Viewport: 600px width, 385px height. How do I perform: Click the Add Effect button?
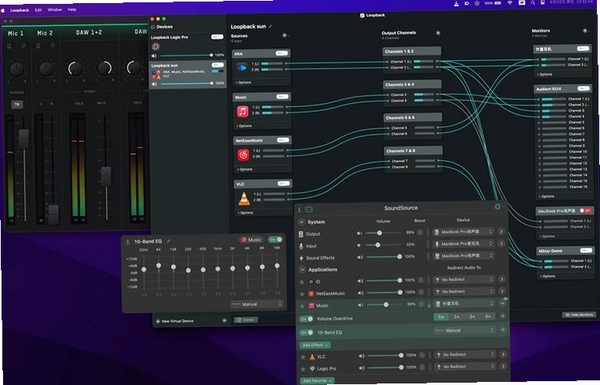pyautogui.click(x=315, y=345)
